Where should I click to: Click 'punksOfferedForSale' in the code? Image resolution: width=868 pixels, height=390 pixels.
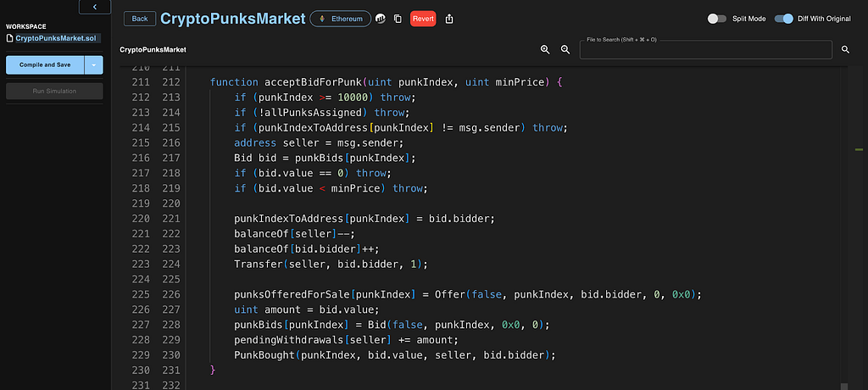click(292, 294)
